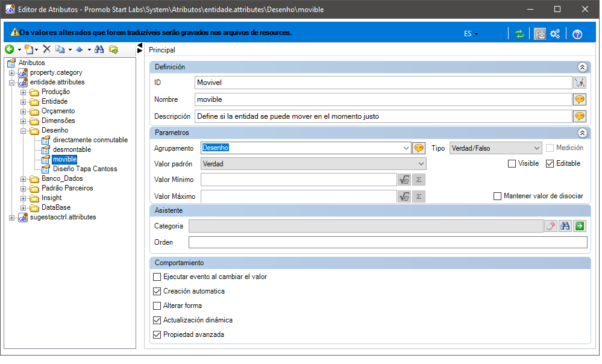Viewport: 602px width, 364px height.
Task: Select the Insight folder
Action: 51,198
